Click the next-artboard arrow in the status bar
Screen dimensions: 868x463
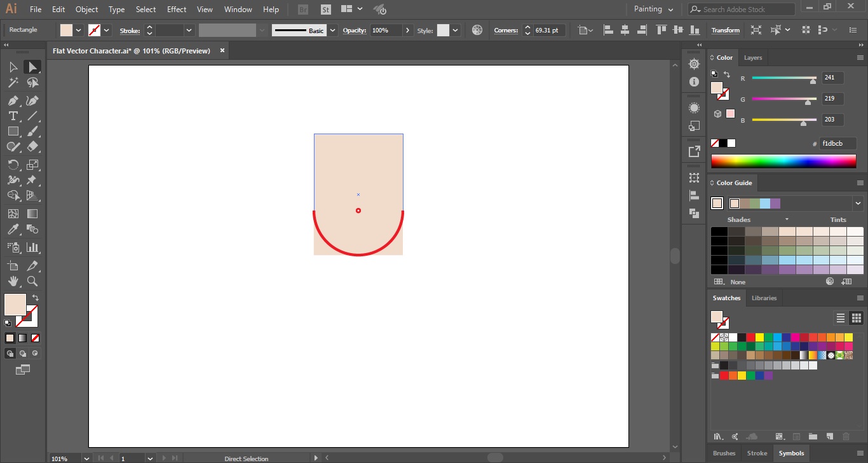165,458
